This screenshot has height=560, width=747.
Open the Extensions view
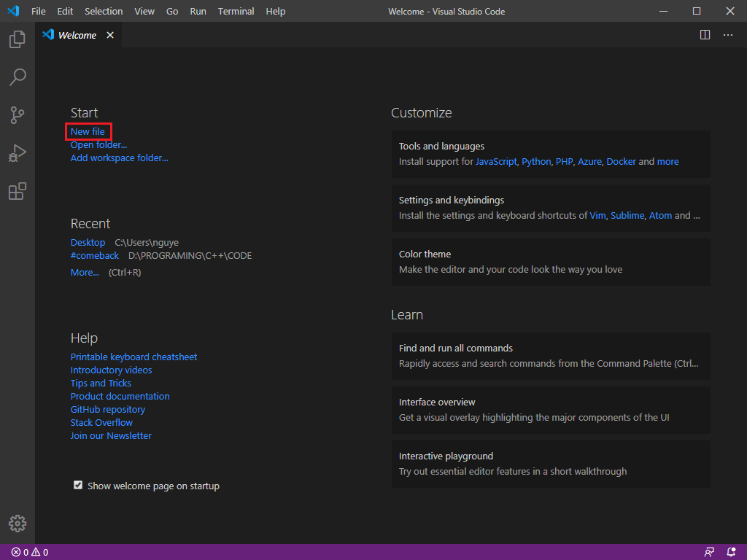click(x=18, y=192)
